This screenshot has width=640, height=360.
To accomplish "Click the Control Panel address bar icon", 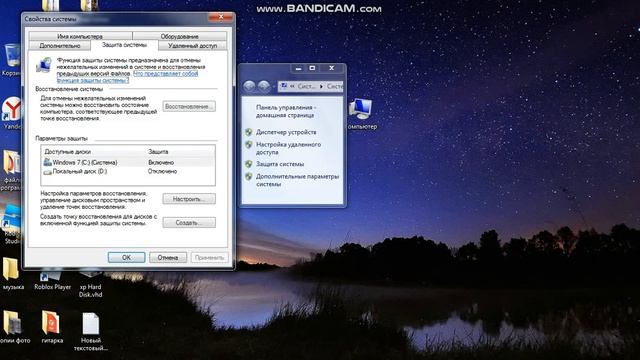I will (284, 86).
